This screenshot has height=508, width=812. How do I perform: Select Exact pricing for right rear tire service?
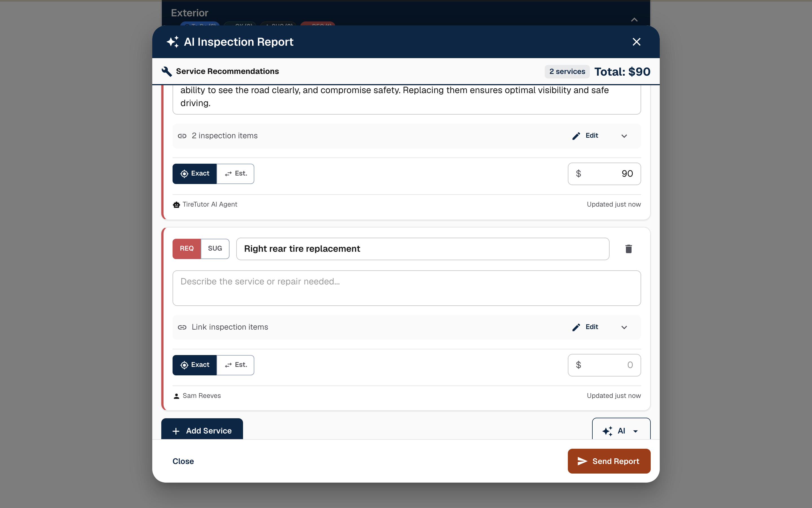tap(195, 365)
